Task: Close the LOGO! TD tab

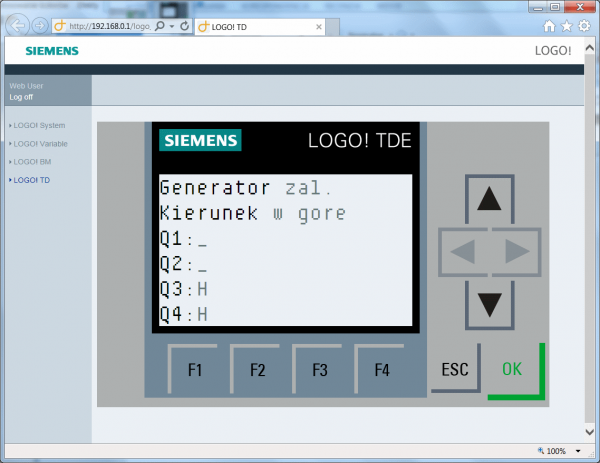Action: 318,27
